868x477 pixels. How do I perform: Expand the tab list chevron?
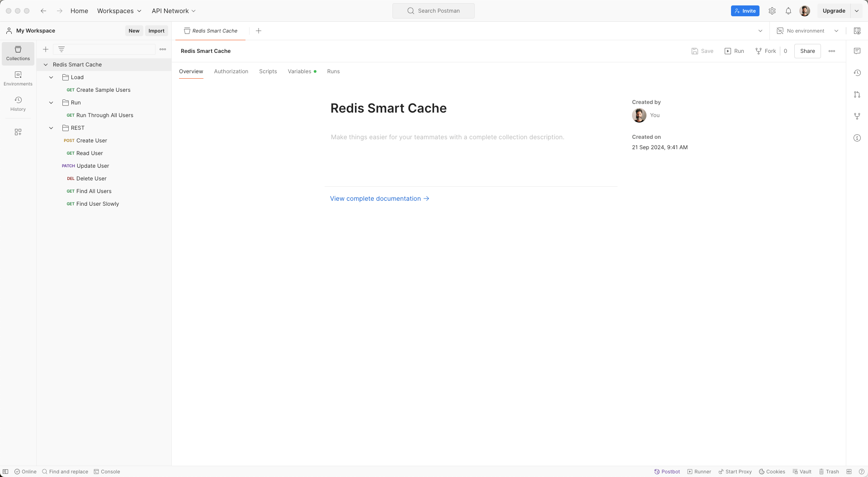point(760,31)
